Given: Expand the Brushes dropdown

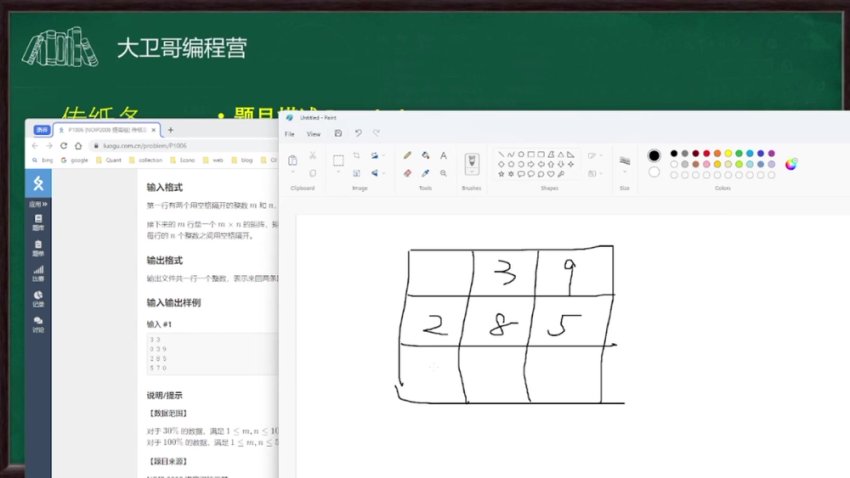Looking at the screenshot, I should pyautogui.click(x=472, y=176).
